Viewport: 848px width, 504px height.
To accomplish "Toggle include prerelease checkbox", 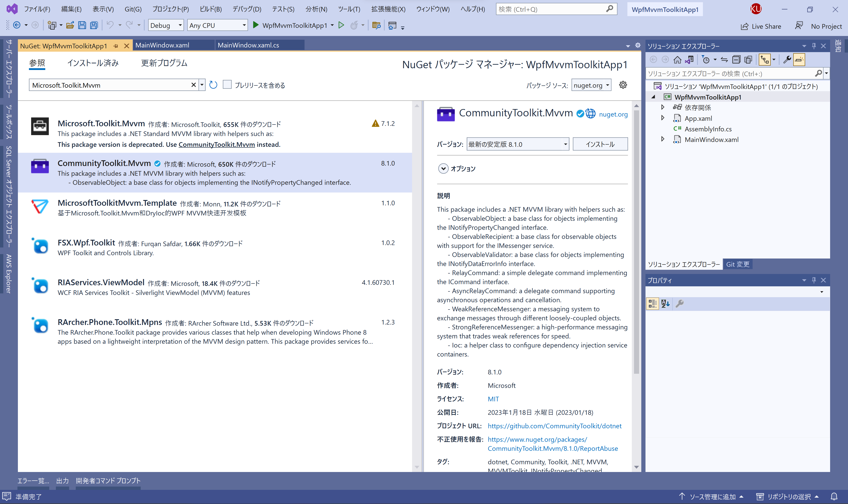I will point(227,85).
